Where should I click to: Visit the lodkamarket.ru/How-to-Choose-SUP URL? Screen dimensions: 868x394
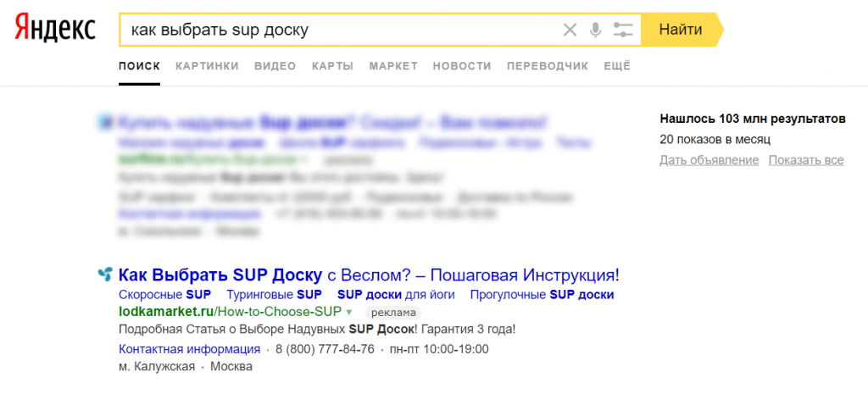tap(230, 312)
